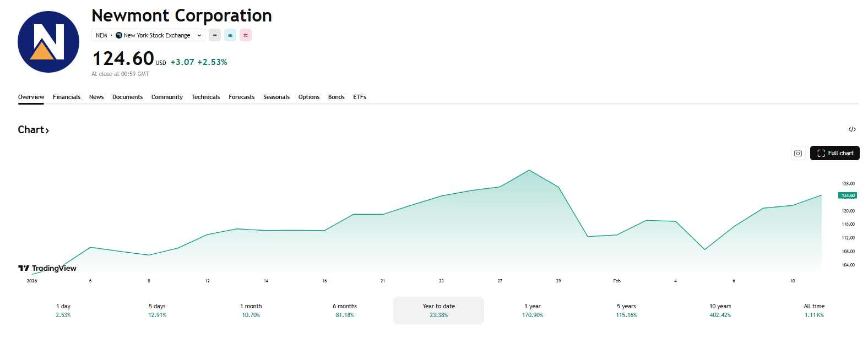The height and width of the screenshot is (338, 868).
Task: Open the embed code icon
Action: [x=852, y=129]
